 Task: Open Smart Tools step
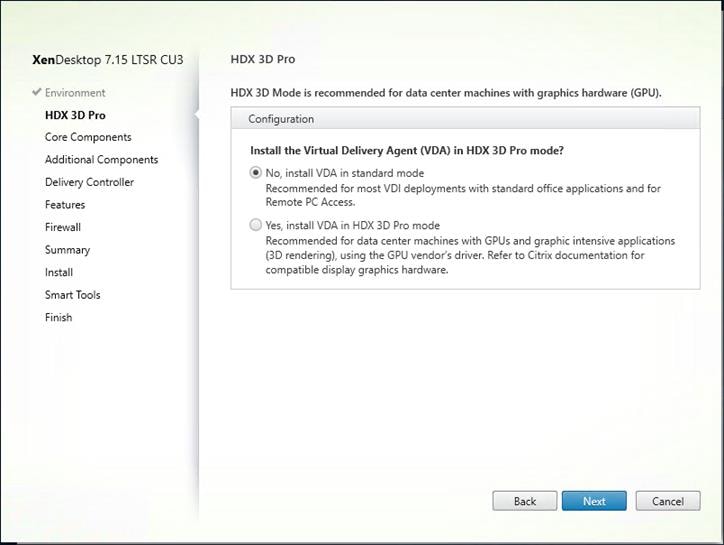[x=72, y=295]
